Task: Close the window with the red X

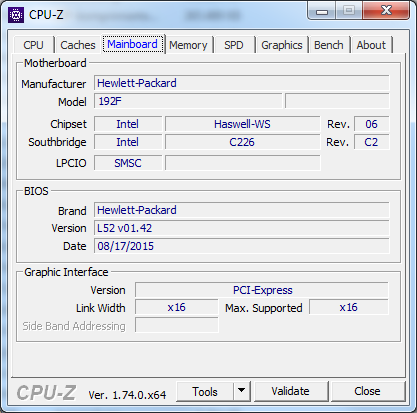Action: pos(386,11)
